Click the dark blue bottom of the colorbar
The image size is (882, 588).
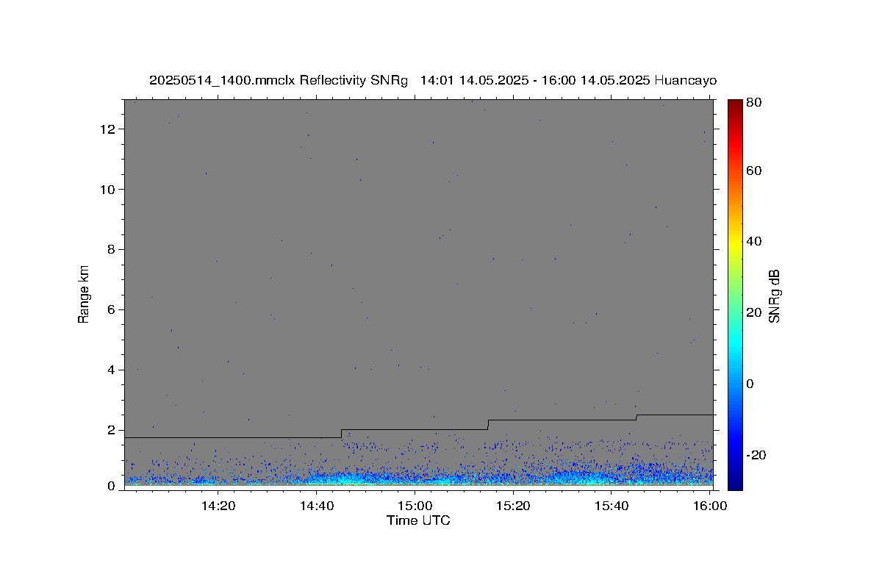[735, 484]
